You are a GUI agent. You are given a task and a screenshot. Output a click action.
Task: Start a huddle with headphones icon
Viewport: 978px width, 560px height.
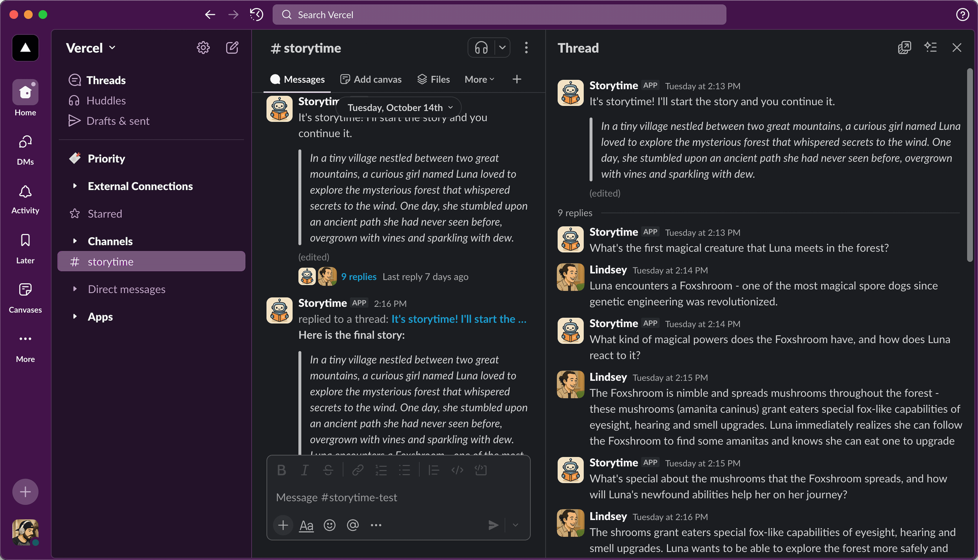(481, 48)
